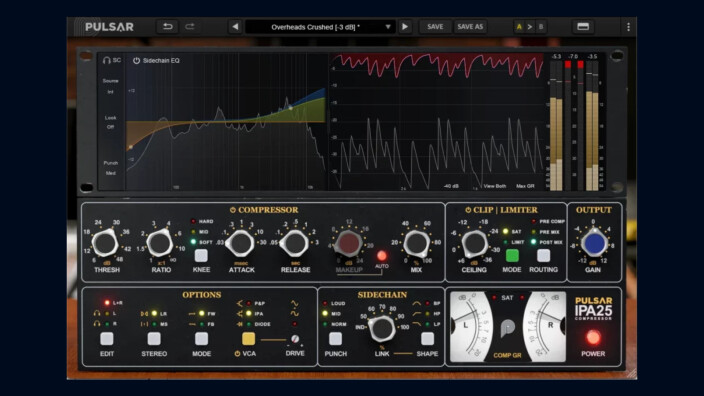Click the RATIO knob

(x=159, y=243)
